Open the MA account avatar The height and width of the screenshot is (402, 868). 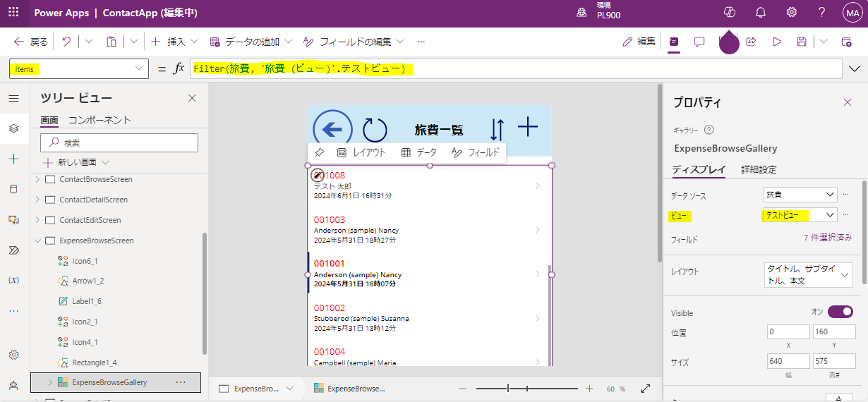coord(852,13)
